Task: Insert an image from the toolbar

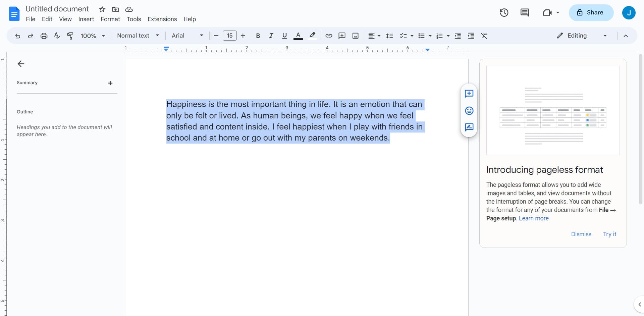Action: click(x=355, y=36)
